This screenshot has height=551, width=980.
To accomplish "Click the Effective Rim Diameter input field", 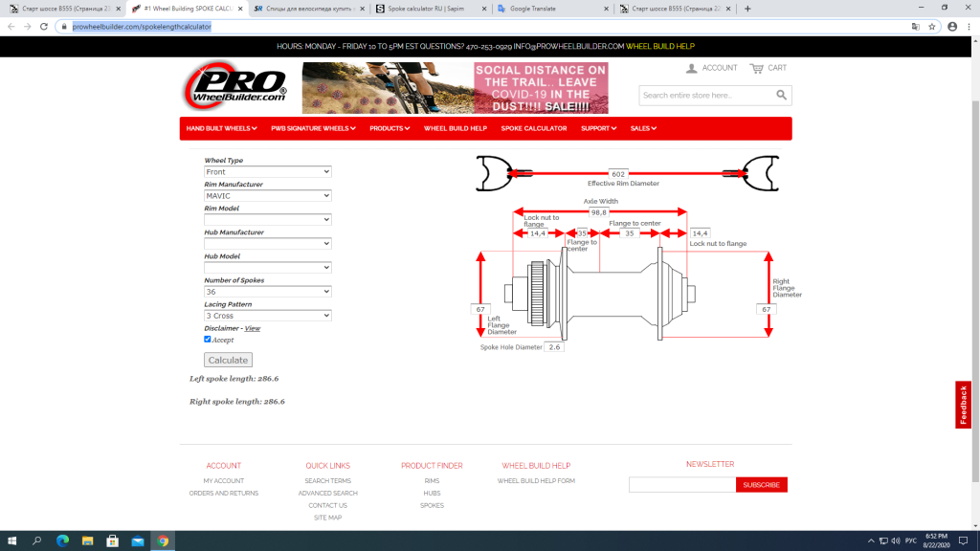I will [617, 174].
